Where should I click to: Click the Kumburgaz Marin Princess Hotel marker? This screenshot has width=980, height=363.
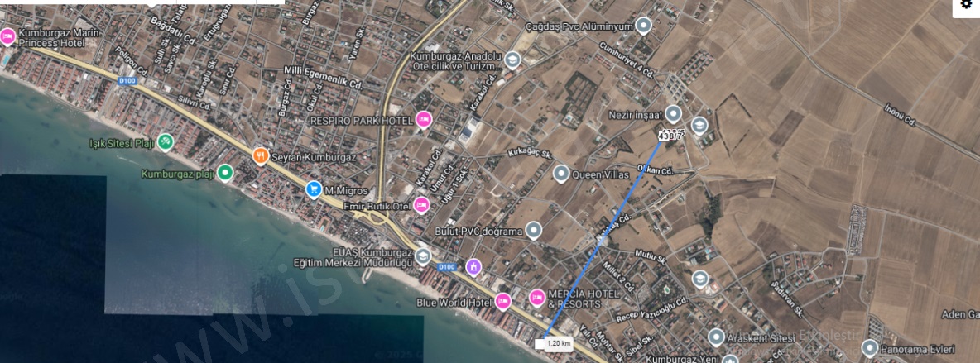click(x=7, y=37)
